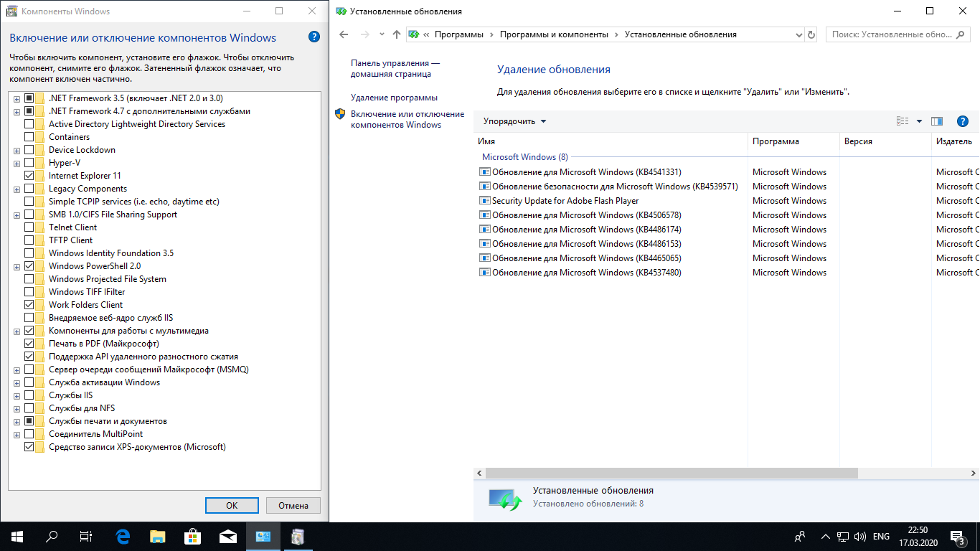Expand the .NET Framework 4.7 node

17,111
